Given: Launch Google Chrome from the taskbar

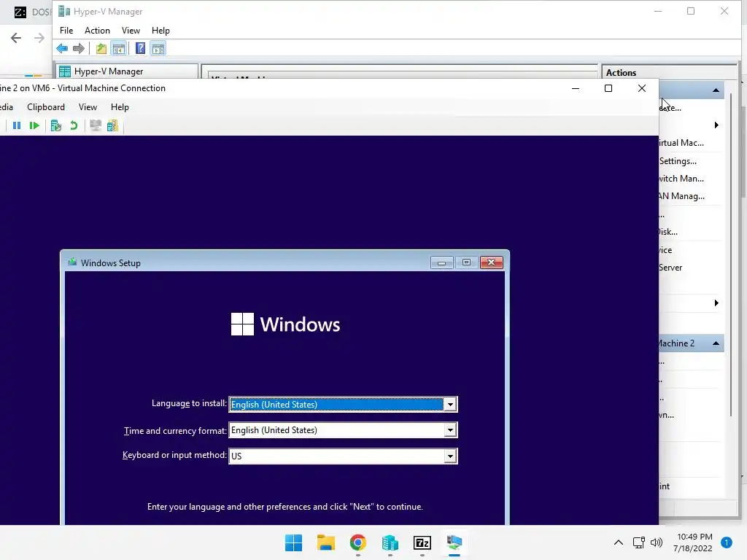Looking at the screenshot, I should click(357, 542).
